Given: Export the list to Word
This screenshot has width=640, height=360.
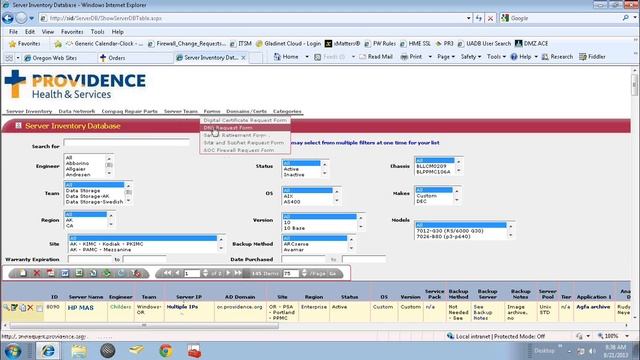Looking at the screenshot, I should (x=64, y=273).
